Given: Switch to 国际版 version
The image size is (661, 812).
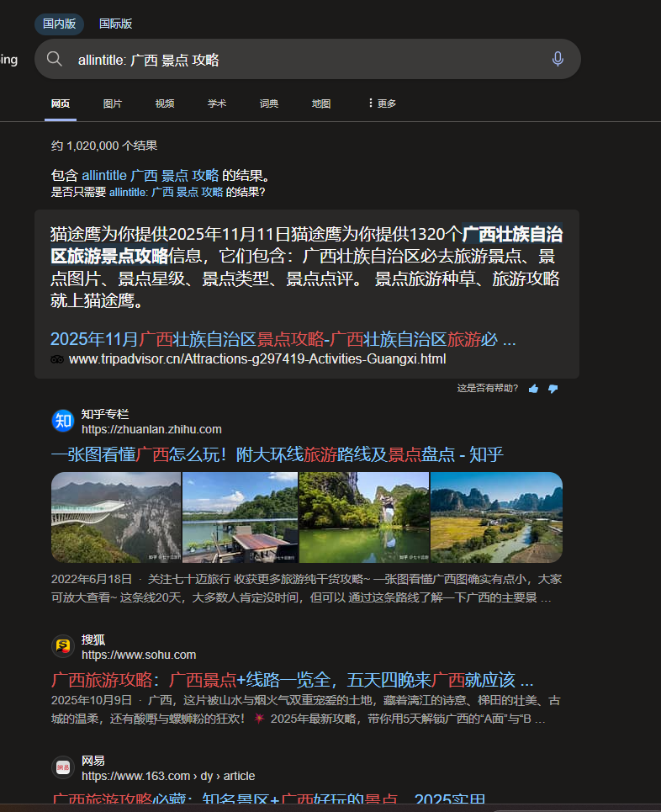Looking at the screenshot, I should (115, 24).
